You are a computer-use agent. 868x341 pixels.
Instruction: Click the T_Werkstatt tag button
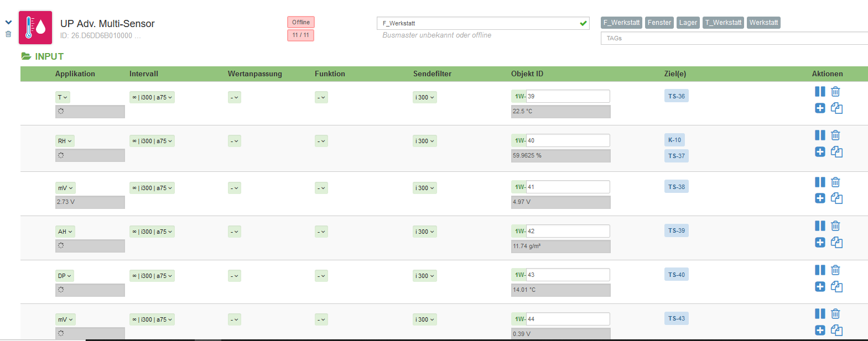point(723,23)
